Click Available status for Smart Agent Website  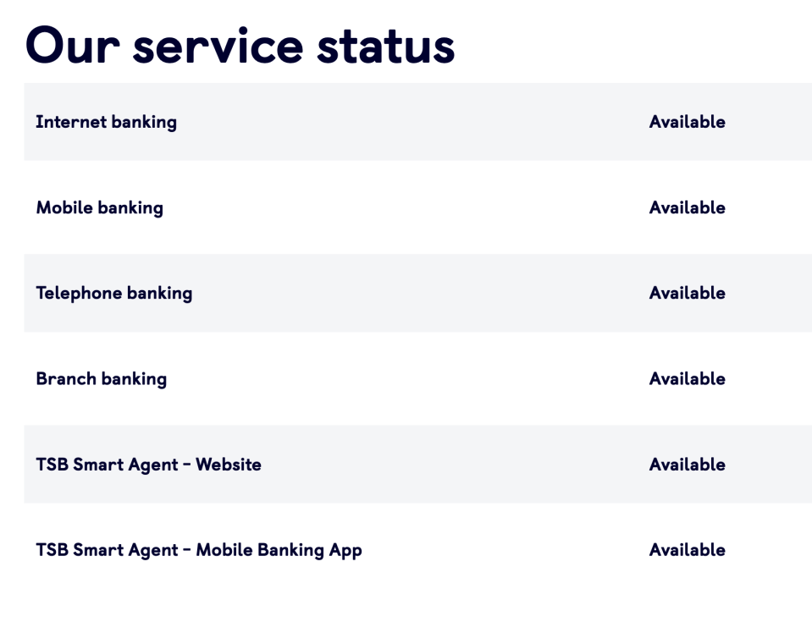pyautogui.click(x=688, y=465)
